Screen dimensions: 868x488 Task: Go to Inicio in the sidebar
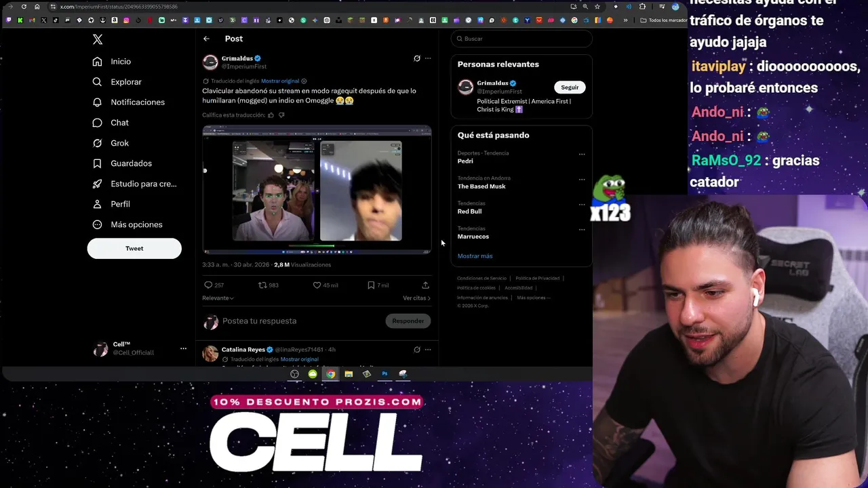pos(112,62)
